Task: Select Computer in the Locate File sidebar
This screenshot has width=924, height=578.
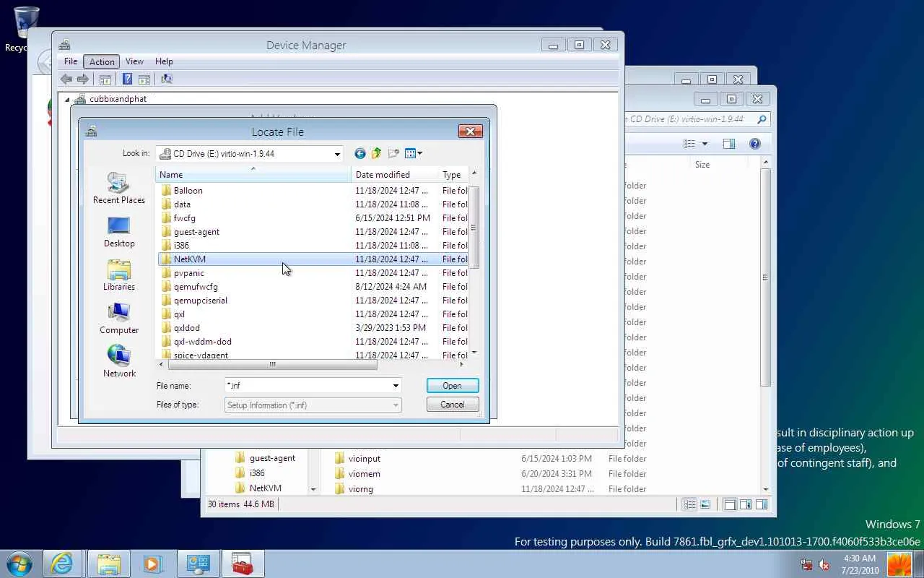Action: coord(119,319)
